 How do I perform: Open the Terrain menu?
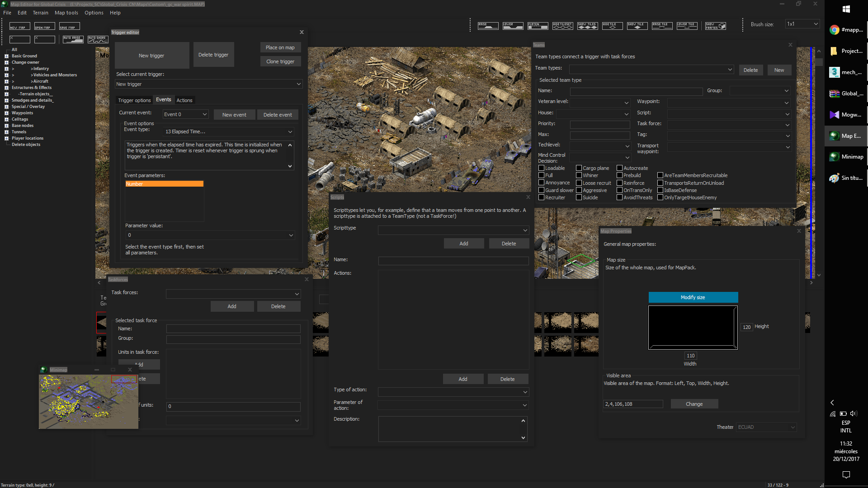click(x=40, y=13)
